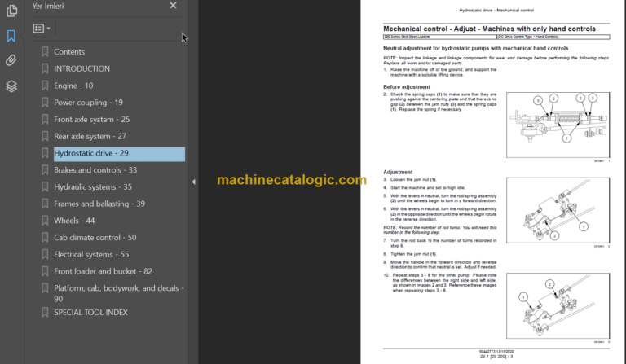Select Platform, cab, bodywork, and decals bookmark
This screenshot has width=626, height=364.
click(118, 293)
